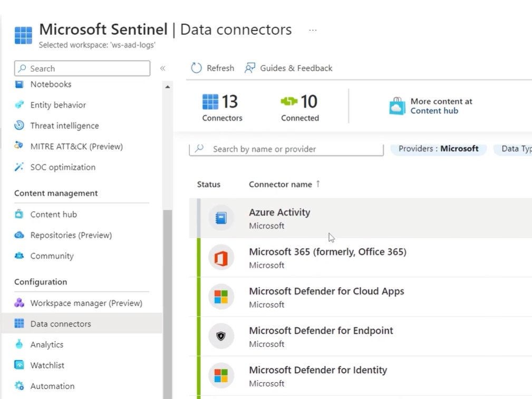
Task: Click the SOC optimization wand icon
Action: click(x=20, y=167)
